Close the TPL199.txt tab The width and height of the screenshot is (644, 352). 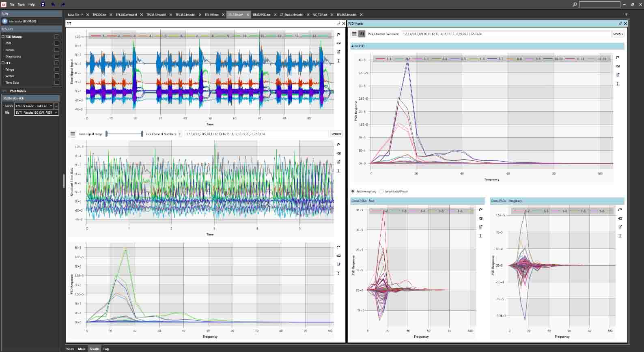click(222, 15)
